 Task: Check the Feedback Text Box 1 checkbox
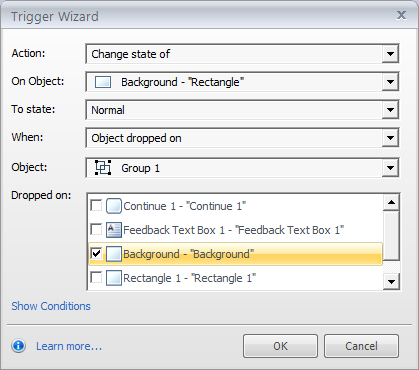(x=96, y=229)
